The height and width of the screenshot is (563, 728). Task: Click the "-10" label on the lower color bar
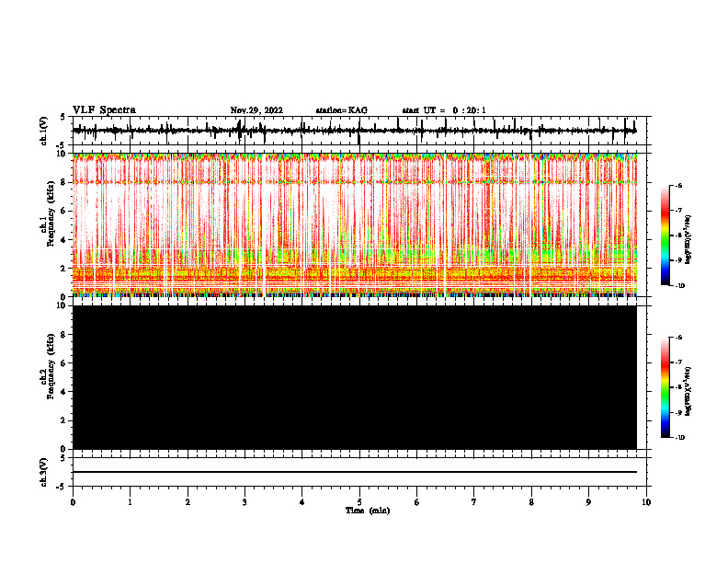(679, 438)
